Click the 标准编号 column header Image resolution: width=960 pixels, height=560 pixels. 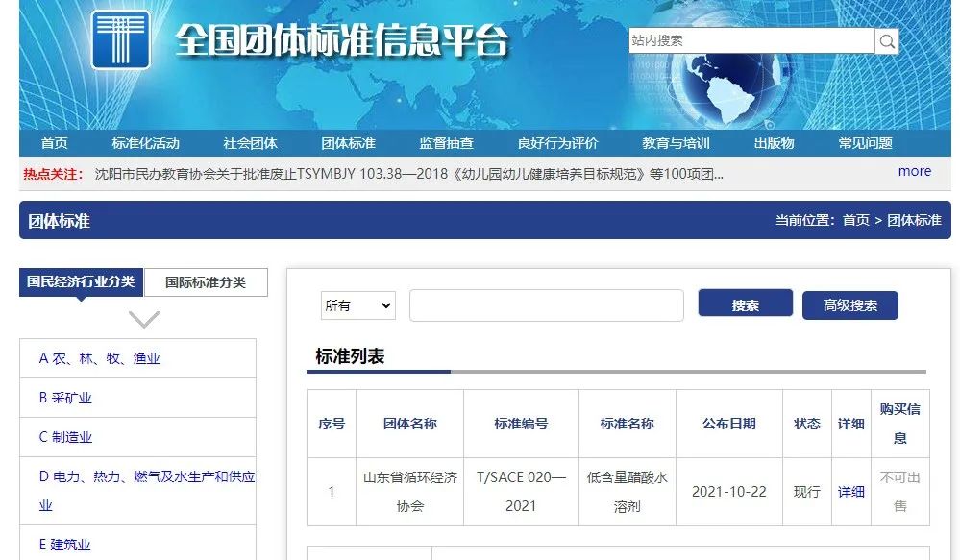pos(521,424)
